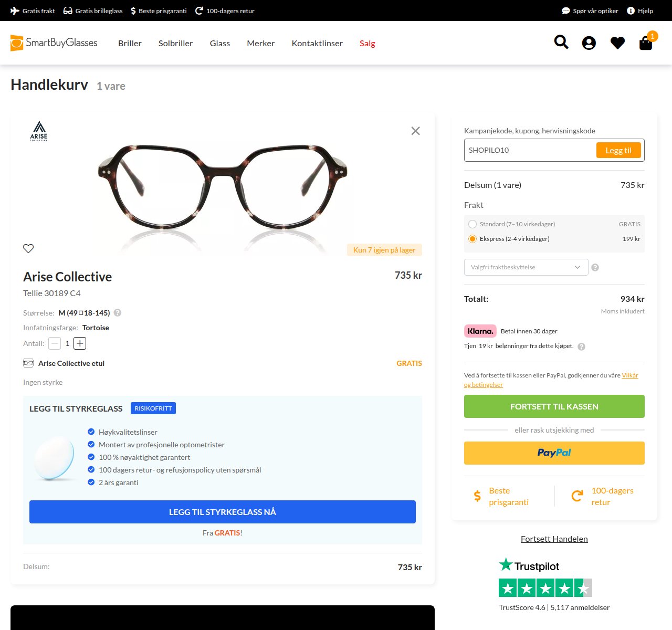Open the Kontaktlinser menu
Screen dimensions: 672x630
pos(317,43)
